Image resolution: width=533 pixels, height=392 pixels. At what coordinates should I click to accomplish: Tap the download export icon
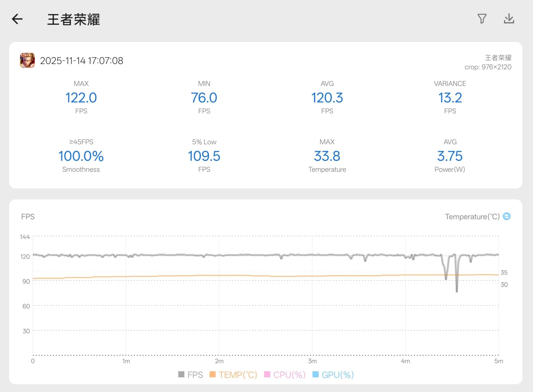pos(509,19)
